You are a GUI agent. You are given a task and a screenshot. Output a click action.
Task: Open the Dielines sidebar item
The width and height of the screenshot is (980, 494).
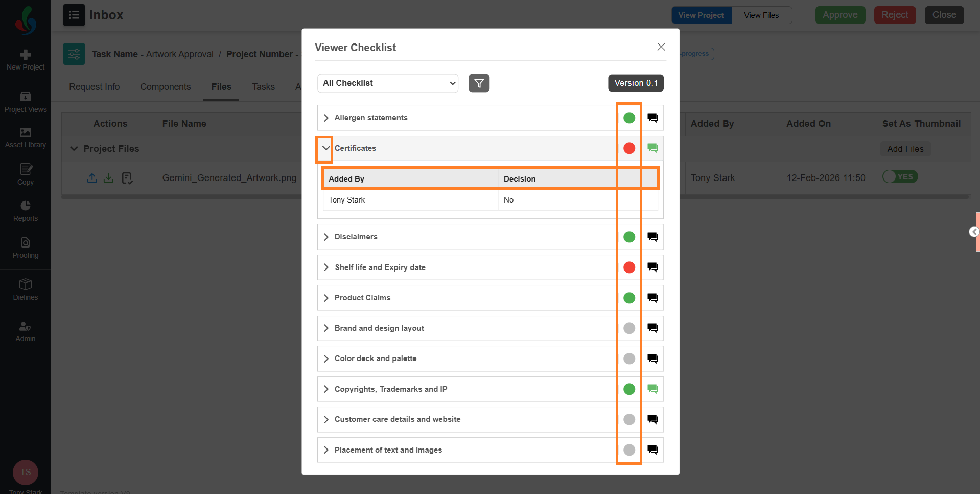[x=26, y=289]
